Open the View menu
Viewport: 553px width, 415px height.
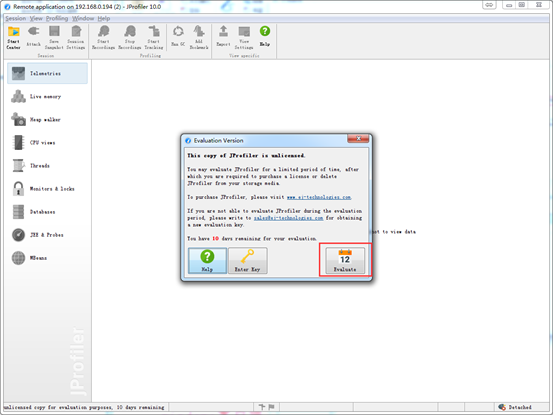coord(36,18)
